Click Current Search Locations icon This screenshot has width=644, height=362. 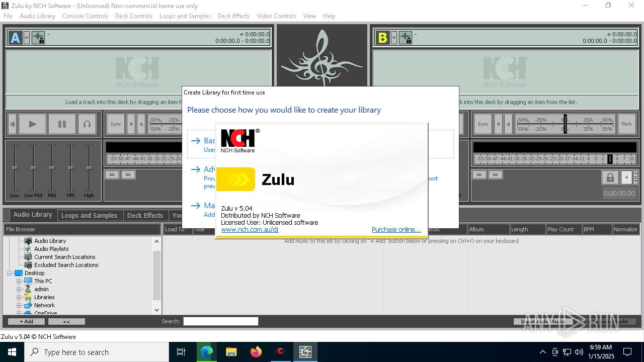[x=28, y=257]
